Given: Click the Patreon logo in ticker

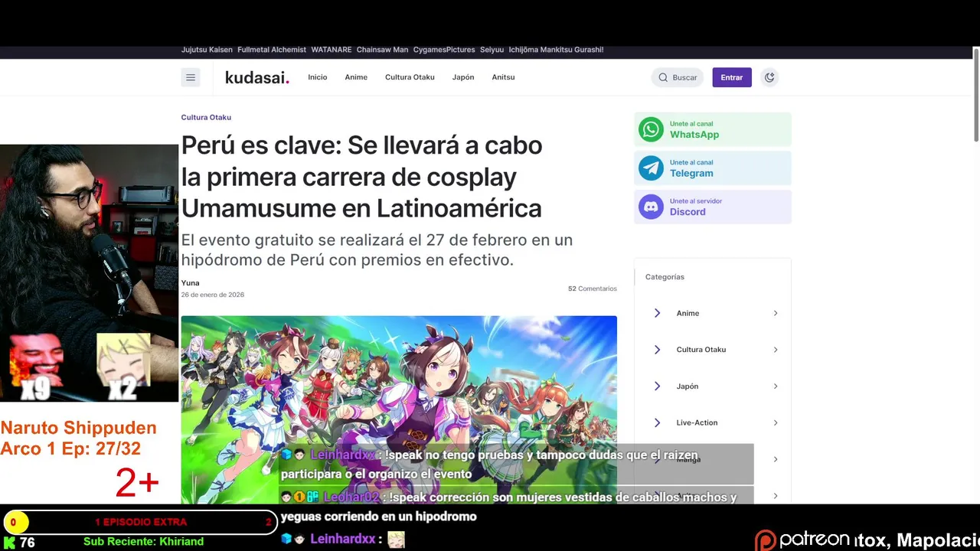Looking at the screenshot, I should pos(802,540).
